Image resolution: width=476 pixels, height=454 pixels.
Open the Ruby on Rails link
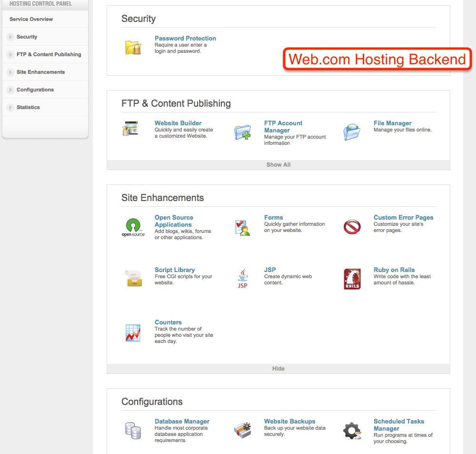[394, 270]
